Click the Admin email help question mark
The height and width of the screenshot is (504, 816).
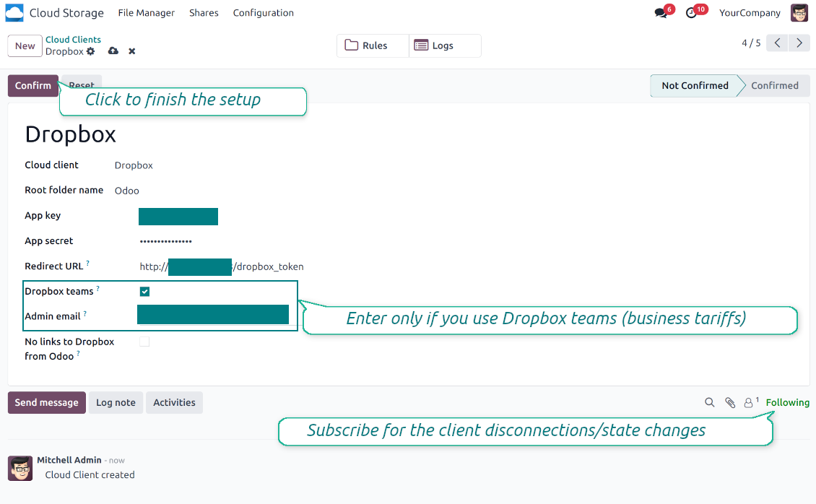click(x=84, y=313)
